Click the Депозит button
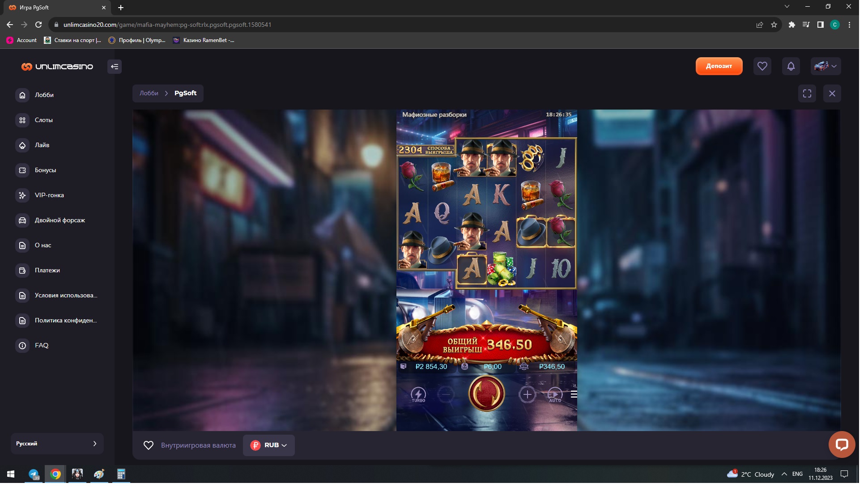Screen dimensions: 868x491 point(719,66)
